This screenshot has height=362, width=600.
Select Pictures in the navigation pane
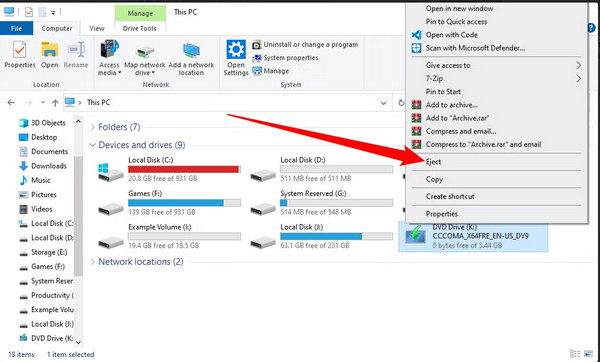(38, 195)
